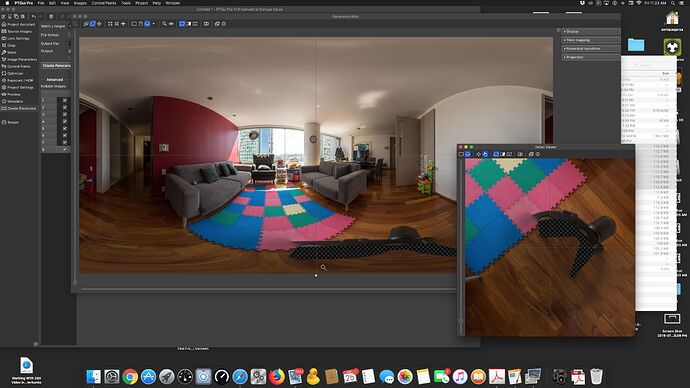690x388 pixels.
Task: Expand the Tone mapping section
Action: (x=591, y=40)
